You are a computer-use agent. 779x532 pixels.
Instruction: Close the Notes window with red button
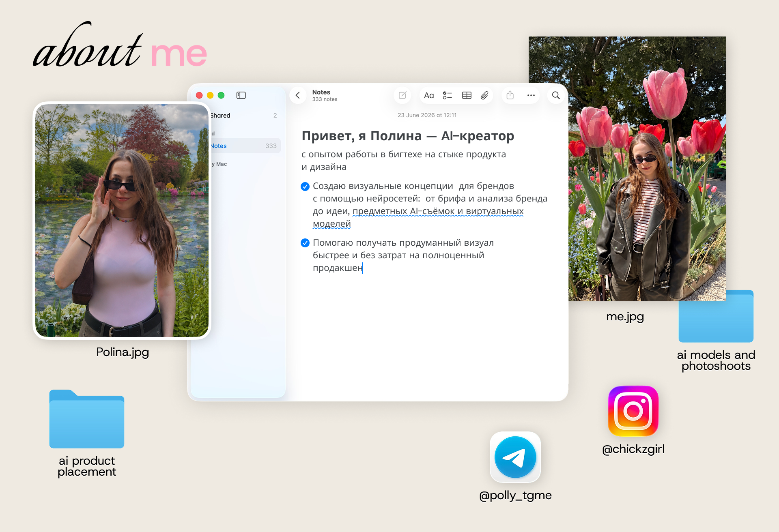pyautogui.click(x=199, y=95)
